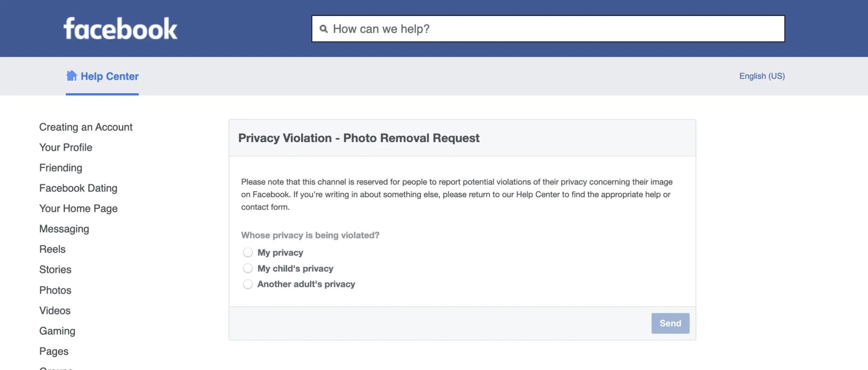This screenshot has height=370, width=868.
Task: Select the My privacy radio button
Action: tap(248, 252)
